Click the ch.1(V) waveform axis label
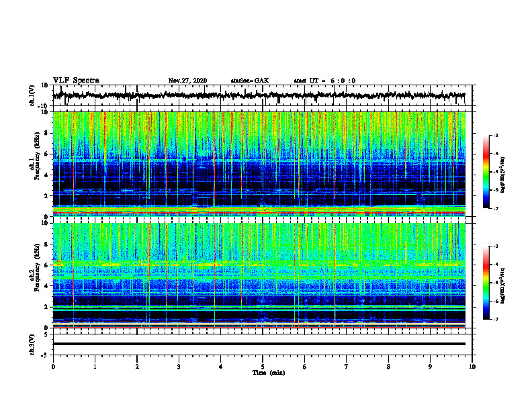Image resolution: width=532 pixels, height=411 pixels. [32, 95]
